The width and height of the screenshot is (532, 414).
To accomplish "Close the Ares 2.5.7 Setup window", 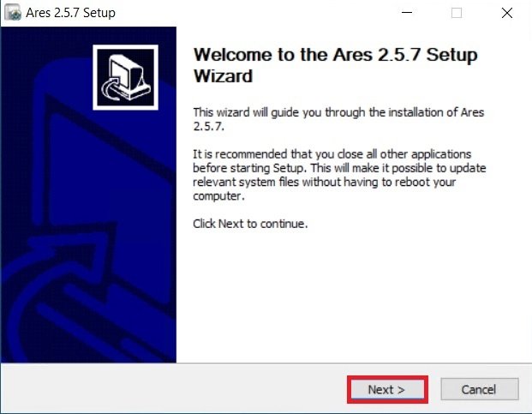I will (x=507, y=13).
